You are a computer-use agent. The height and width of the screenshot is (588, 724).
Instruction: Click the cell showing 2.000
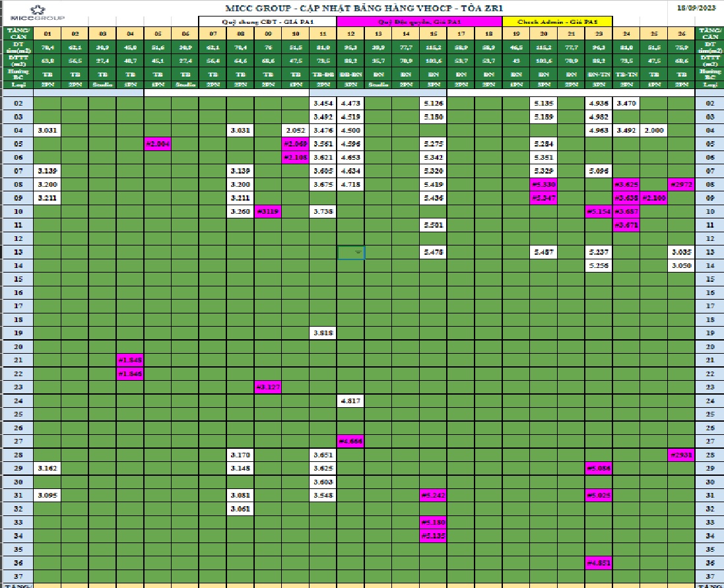coord(654,130)
